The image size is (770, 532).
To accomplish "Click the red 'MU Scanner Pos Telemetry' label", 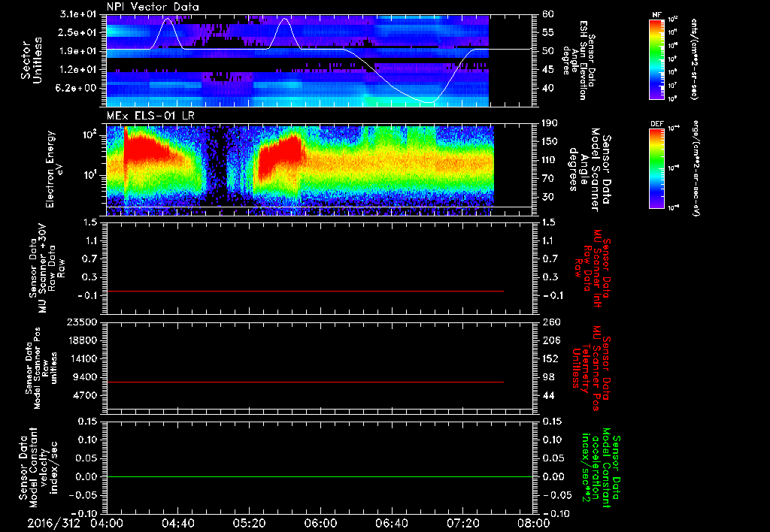I will pos(592,368).
